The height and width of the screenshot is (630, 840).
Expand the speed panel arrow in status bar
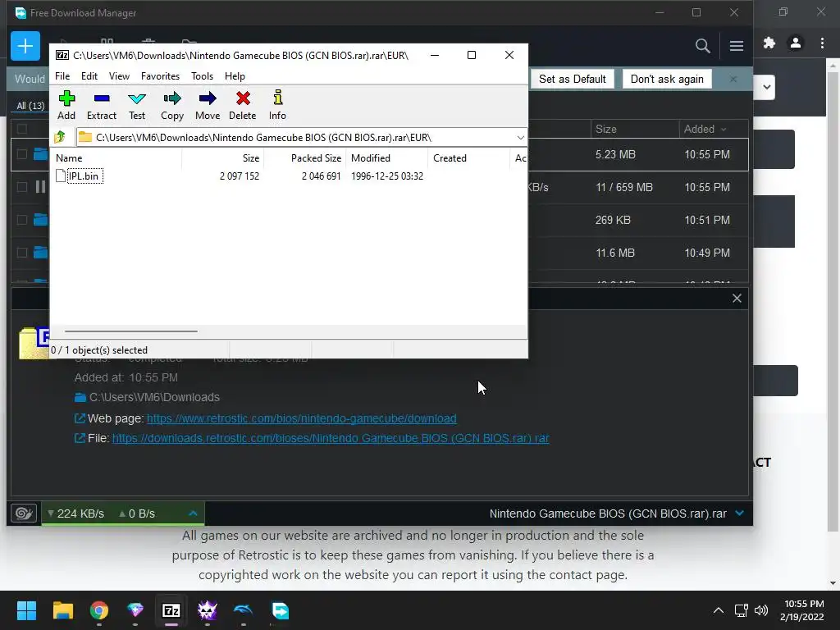(x=193, y=514)
